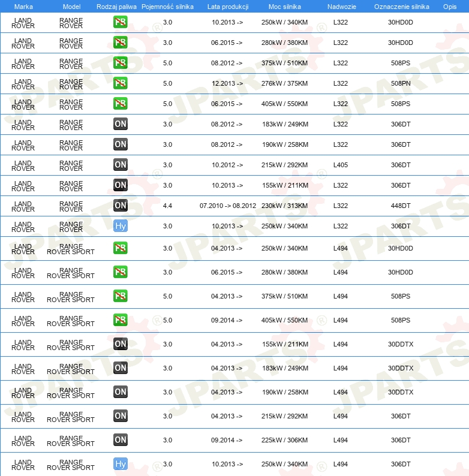Select the L405 body type cell
The height and width of the screenshot is (476, 469).
coord(340,165)
